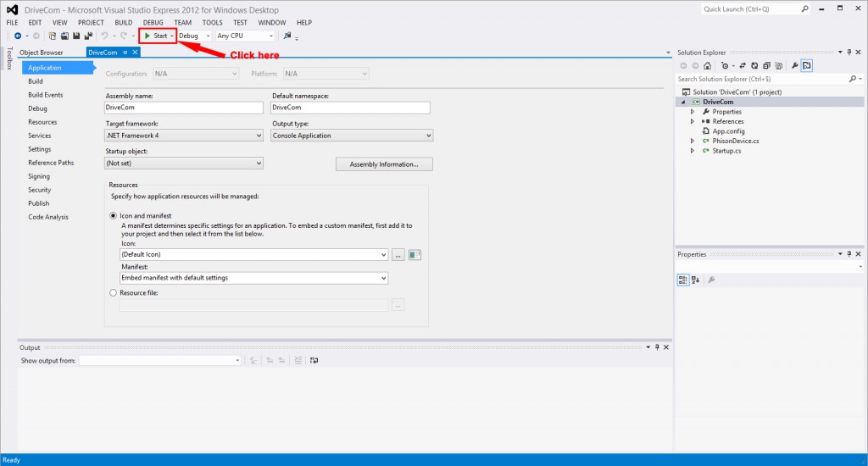Select Solution 'DriveCom' (1 project) row

coord(737,92)
